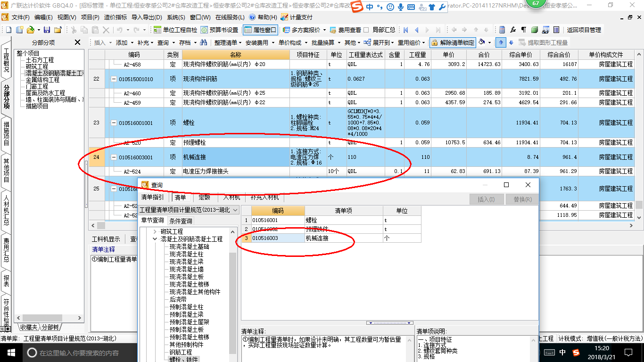Switch to 工料机显示 bottom tab
Screen dimensions: 644x362
click(x=106, y=239)
